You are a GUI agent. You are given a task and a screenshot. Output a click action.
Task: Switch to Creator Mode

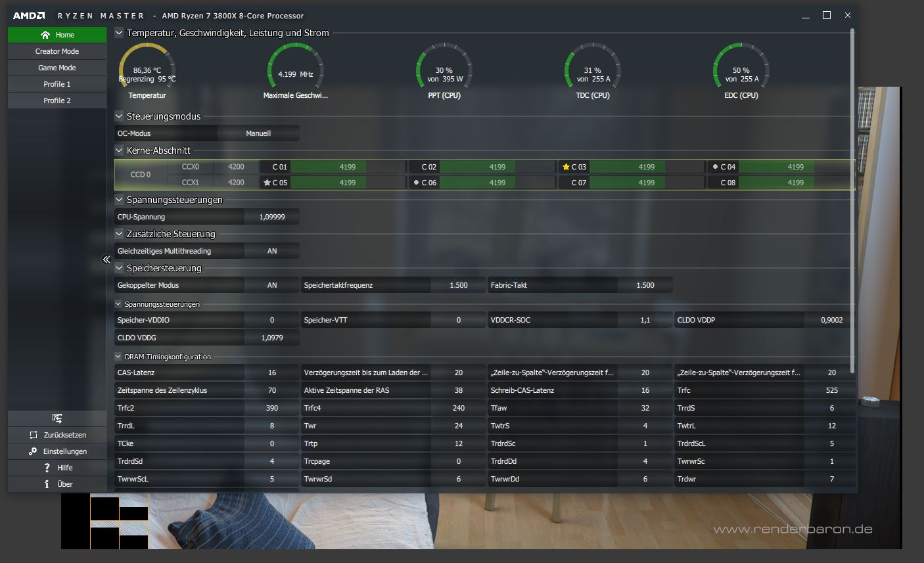click(57, 51)
